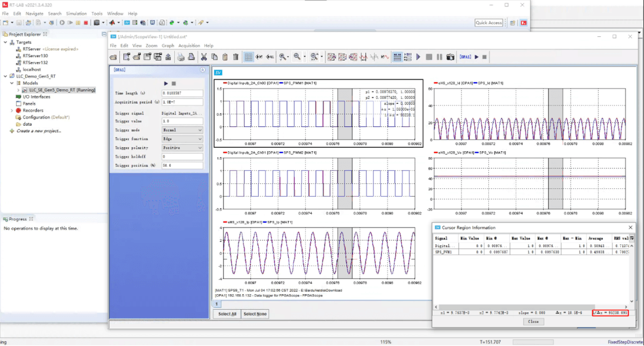Click the clipboard paste icon in ScopeView toolbar
The image size is (644, 346).
coord(225,57)
